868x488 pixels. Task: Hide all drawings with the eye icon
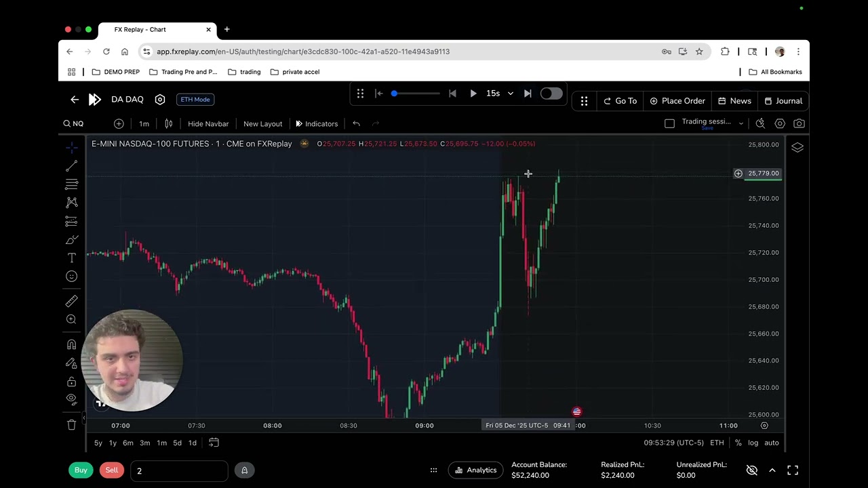[x=71, y=399]
